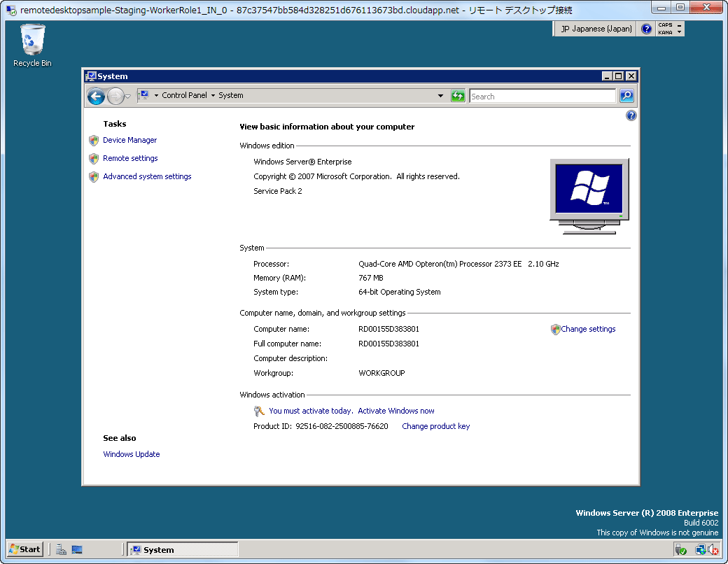The height and width of the screenshot is (564, 728).
Task: Click the muted volume tray icon
Action: [x=713, y=550]
